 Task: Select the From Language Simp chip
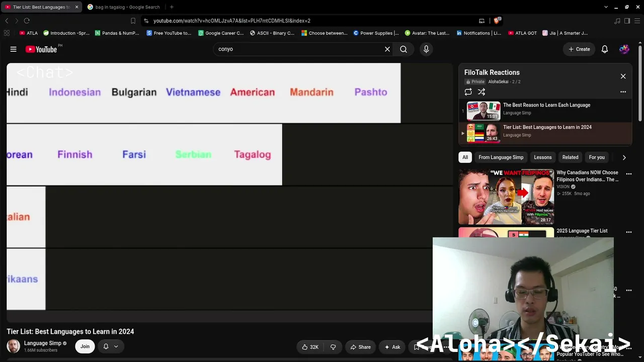click(501, 157)
